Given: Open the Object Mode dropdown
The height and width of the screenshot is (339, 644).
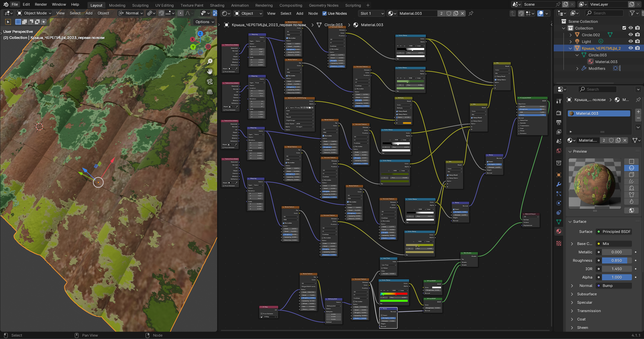Looking at the screenshot, I should [x=34, y=13].
